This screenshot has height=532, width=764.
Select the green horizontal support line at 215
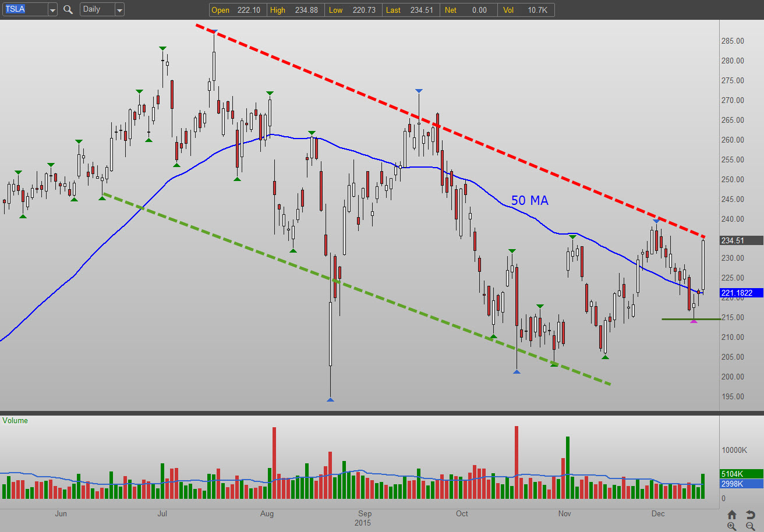[691, 319]
